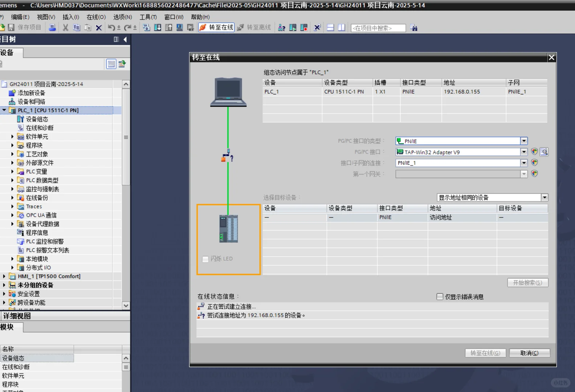Click the Upload from device icon
575x392 pixels.
169,28
